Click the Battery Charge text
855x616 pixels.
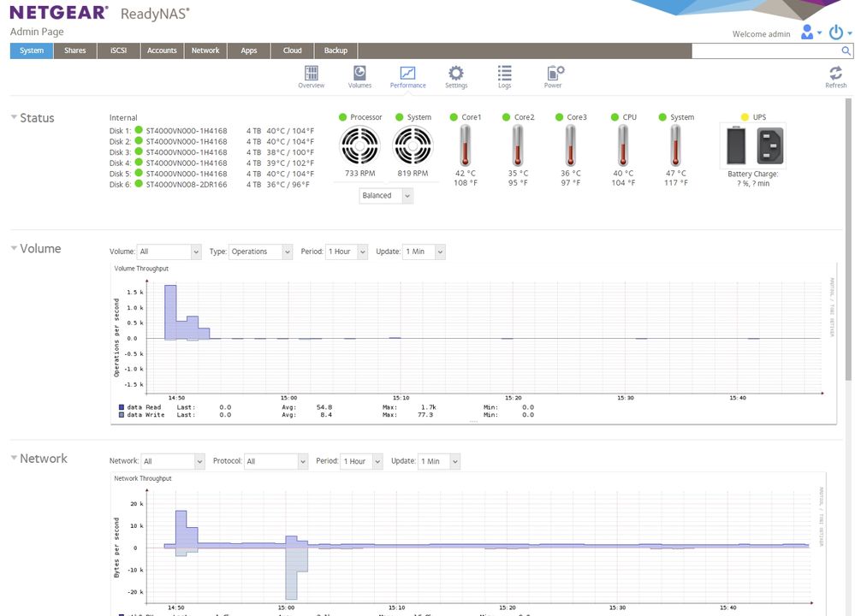[753, 174]
